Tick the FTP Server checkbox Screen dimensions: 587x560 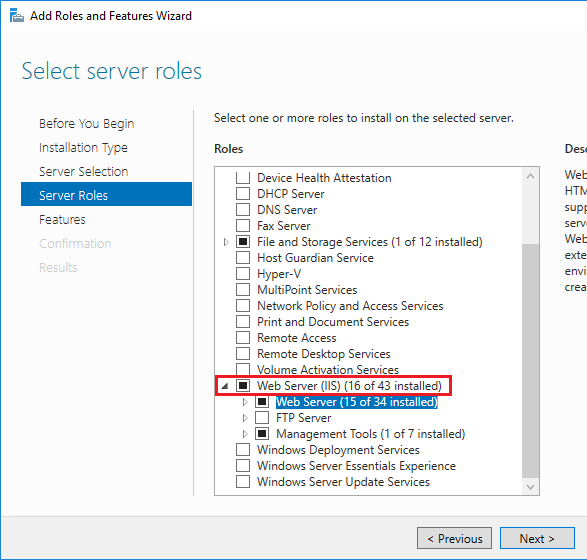(262, 418)
